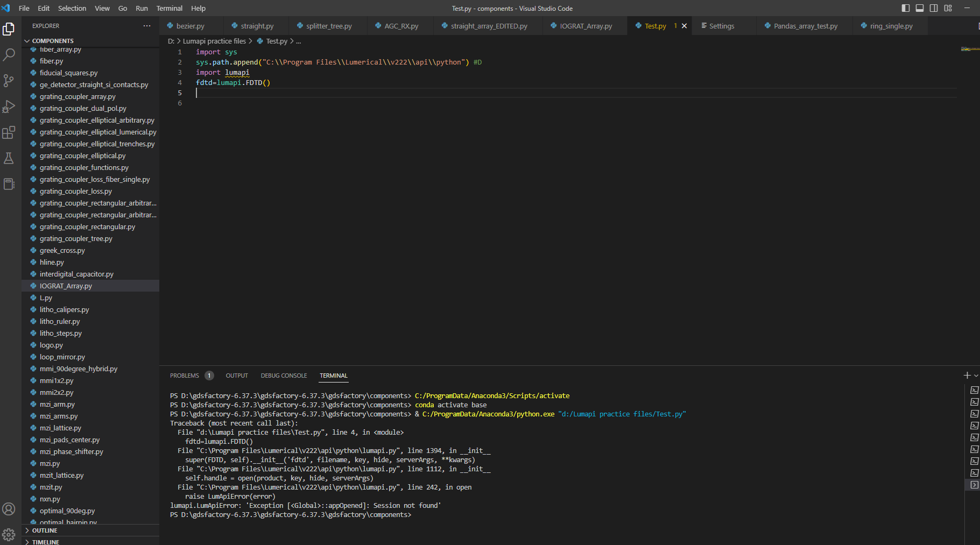Switch to the Settings tab
Screen dimensions: 980x545
721,26
